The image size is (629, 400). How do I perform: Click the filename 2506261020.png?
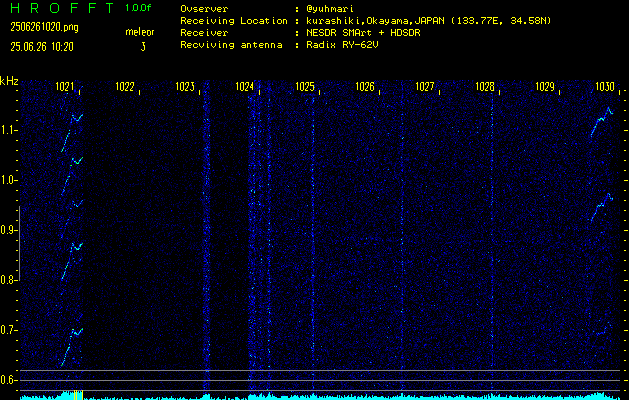tap(44, 27)
